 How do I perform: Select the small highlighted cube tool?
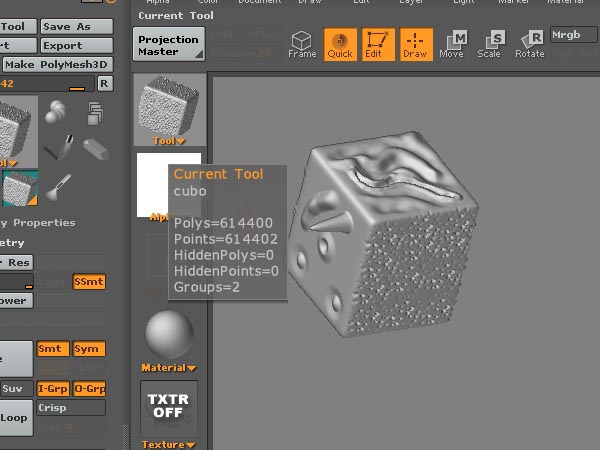[x=20, y=188]
